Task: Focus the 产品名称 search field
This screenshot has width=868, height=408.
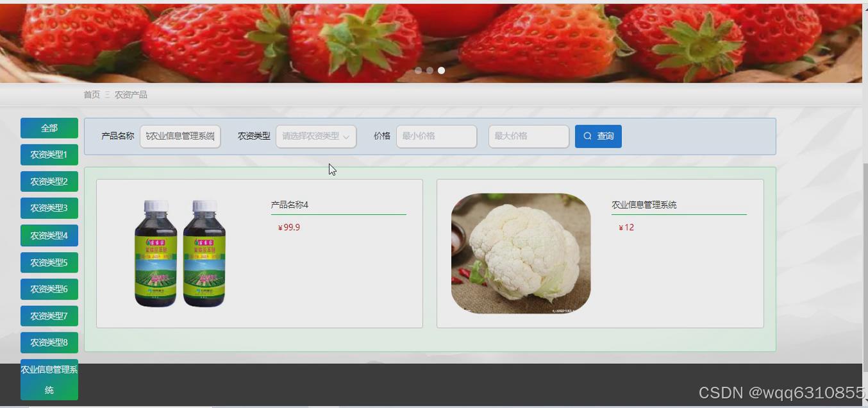Action: pyautogui.click(x=180, y=136)
